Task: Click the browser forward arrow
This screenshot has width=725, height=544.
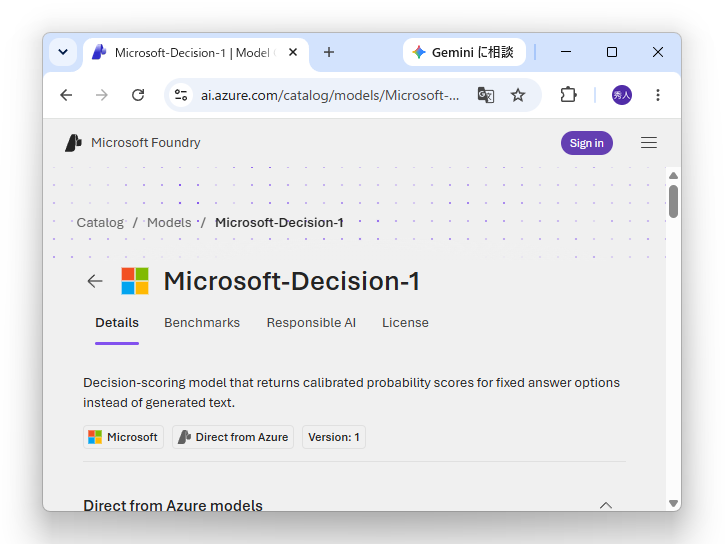Action: coord(102,95)
